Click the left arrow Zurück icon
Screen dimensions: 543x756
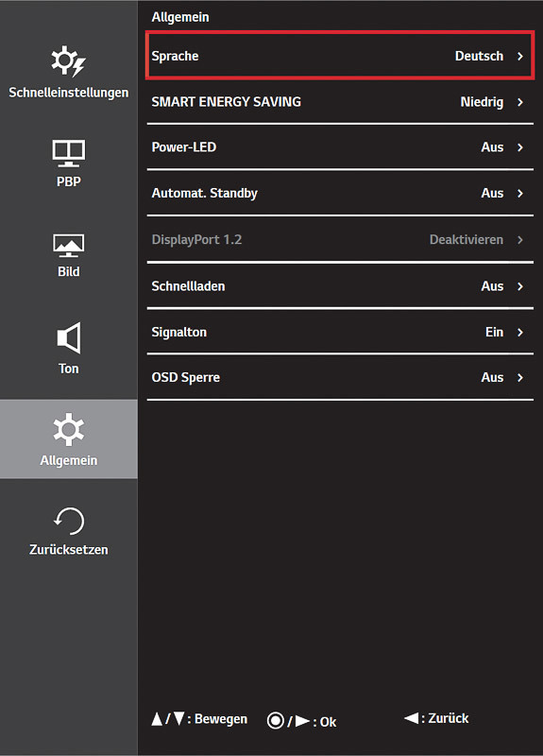[x=411, y=718]
